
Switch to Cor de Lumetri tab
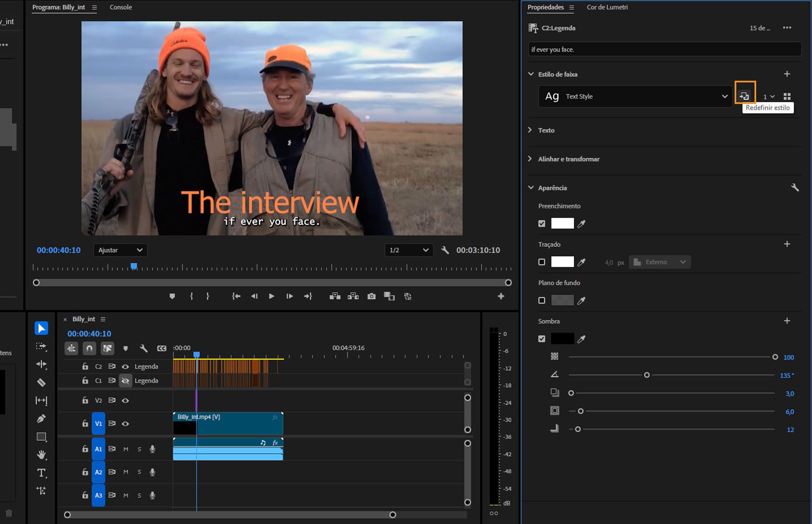pyautogui.click(x=607, y=7)
